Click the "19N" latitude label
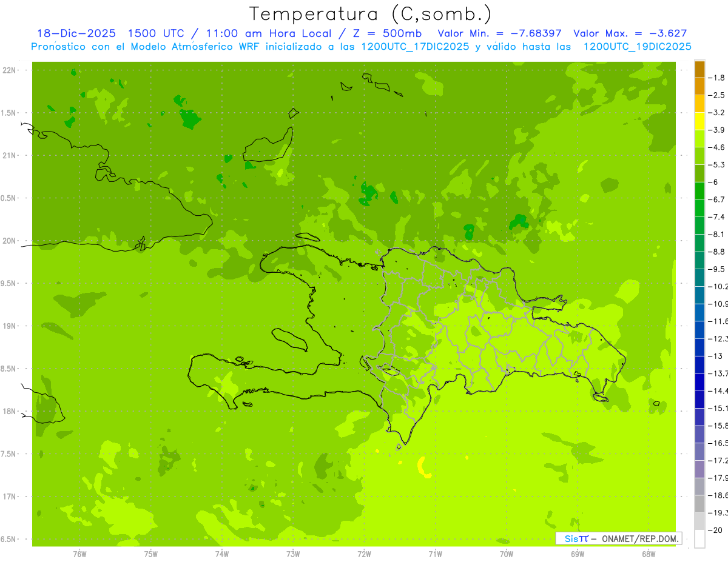The width and height of the screenshot is (728, 562). (9, 326)
